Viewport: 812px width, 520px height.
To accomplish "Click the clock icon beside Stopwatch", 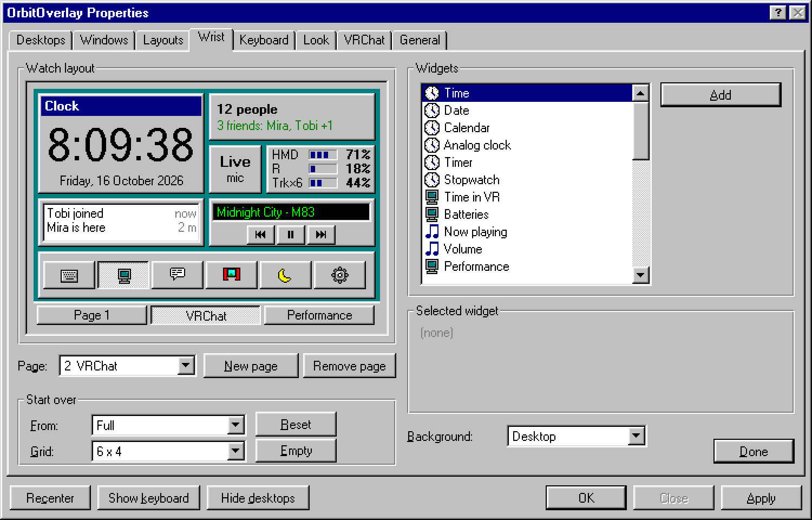I will coord(432,180).
